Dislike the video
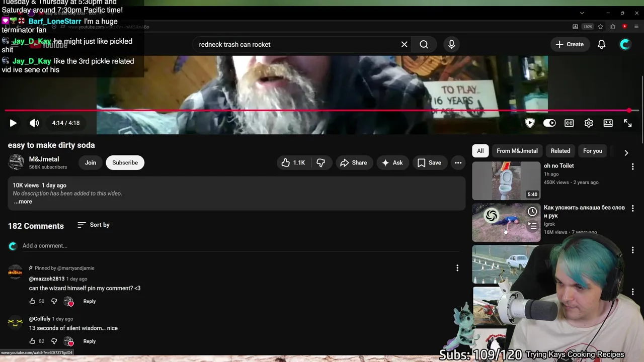 click(x=320, y=162)
